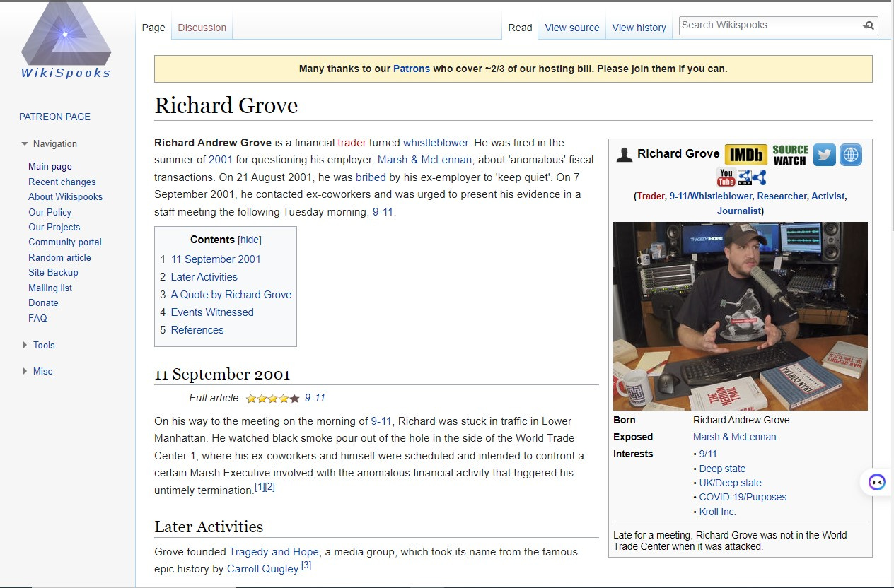Open COVID-19/Purposes interest link
Screen dimensions: 894x588
pos(743,497)
